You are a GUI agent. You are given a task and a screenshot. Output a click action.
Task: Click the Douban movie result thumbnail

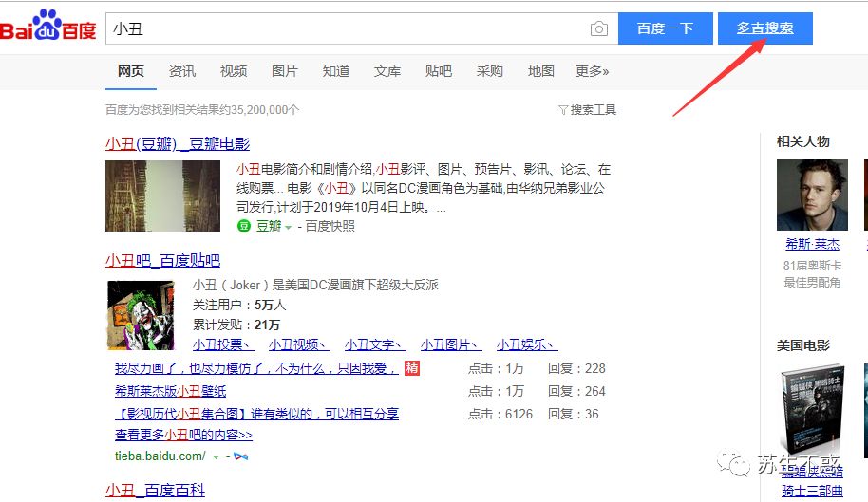[162, 195]
